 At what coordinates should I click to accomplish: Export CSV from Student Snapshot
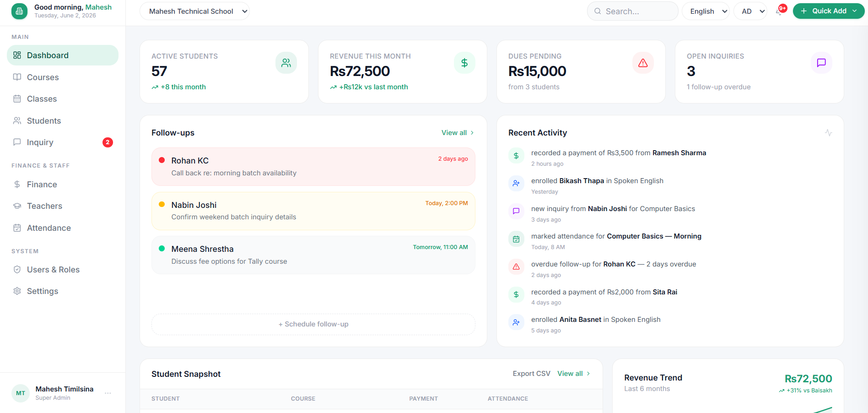531,374
